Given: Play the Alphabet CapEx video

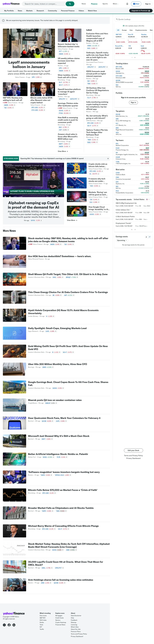Looking at the screenshot, I should pyautogui.click(x=5, y=197).
